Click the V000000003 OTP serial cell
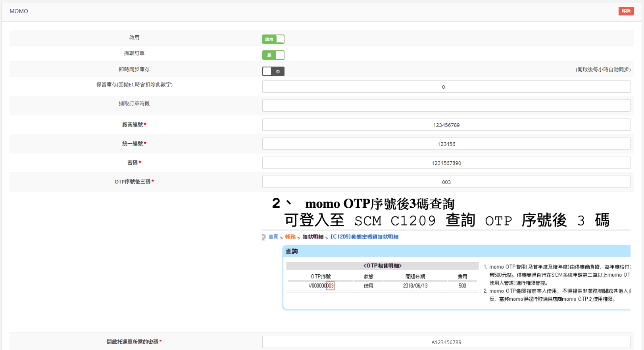Image resolution: width=644 pixels, height=350 pixels. [x=321, y=286]
